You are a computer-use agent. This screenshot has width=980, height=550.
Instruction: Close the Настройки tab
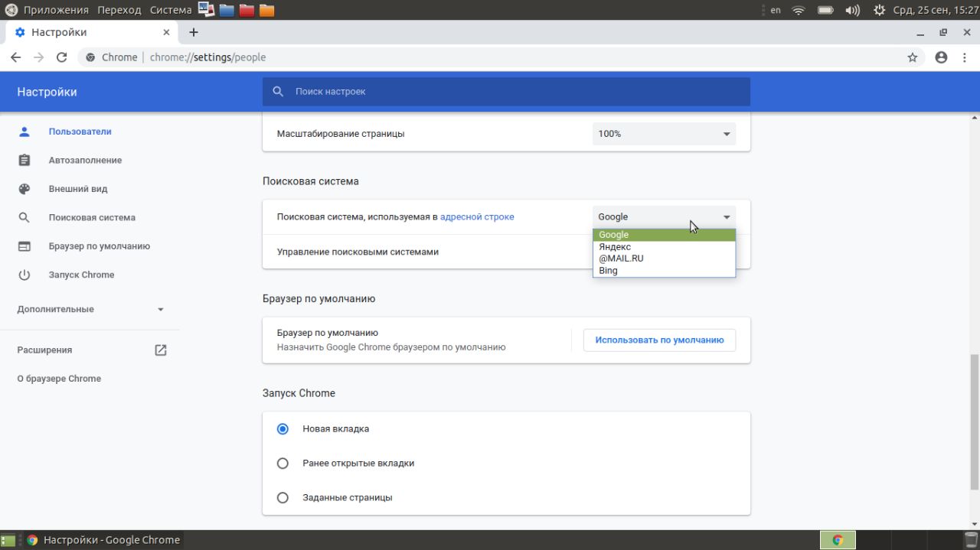[x=166, y=32]
